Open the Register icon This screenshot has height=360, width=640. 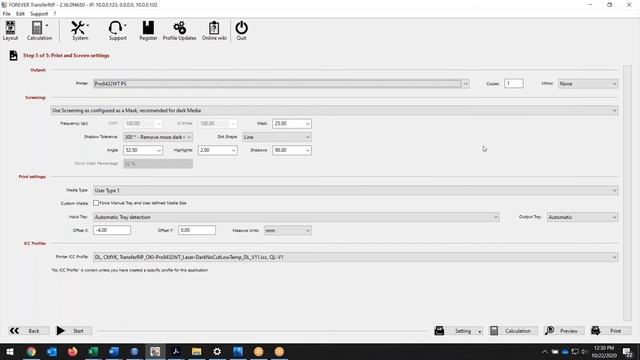tap(148, 28)
